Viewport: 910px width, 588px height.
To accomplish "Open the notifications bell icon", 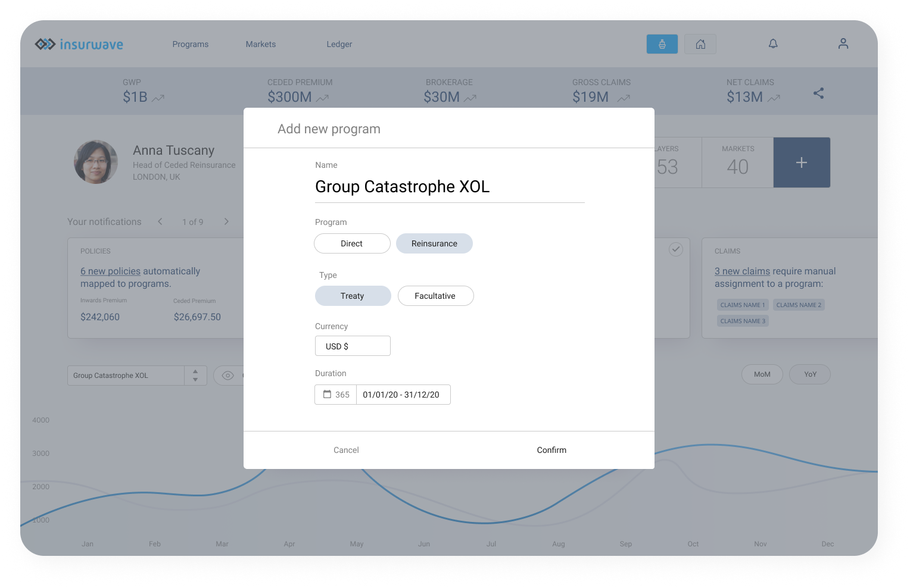I will pyautogui.click(x=773, y=43).
